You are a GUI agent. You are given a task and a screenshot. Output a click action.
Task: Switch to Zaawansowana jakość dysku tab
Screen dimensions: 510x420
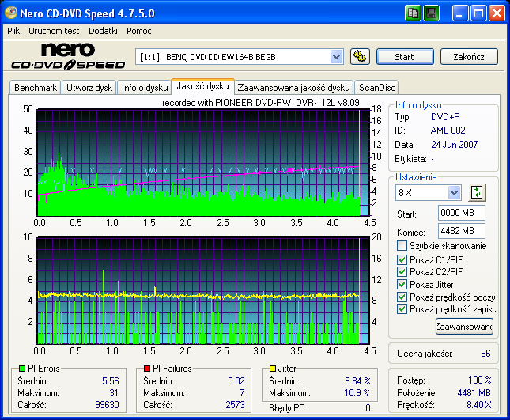coord(293,88)
